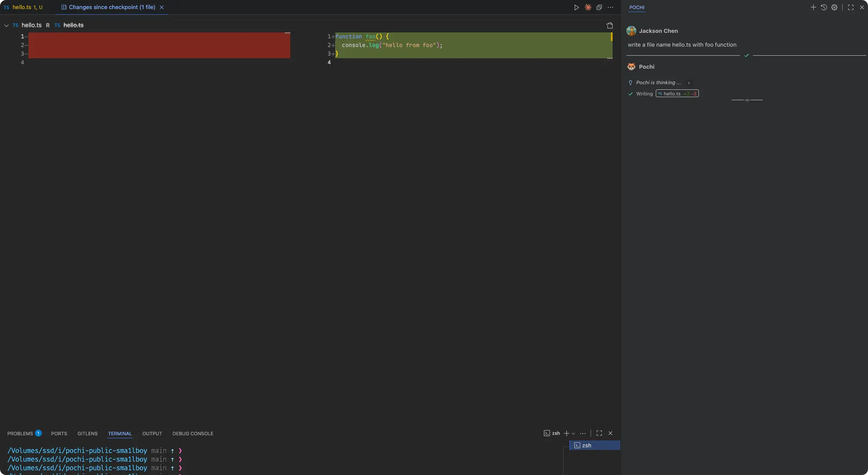This screenshot has width=868, height=475.
Task: Open the editor More Actions ellipsis menu
Action: point(610,7)
